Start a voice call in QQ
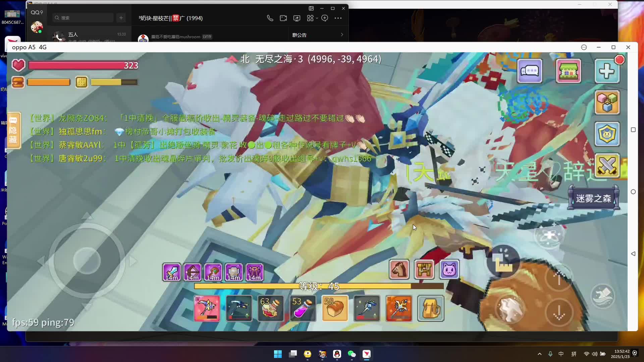 point(270,18)
